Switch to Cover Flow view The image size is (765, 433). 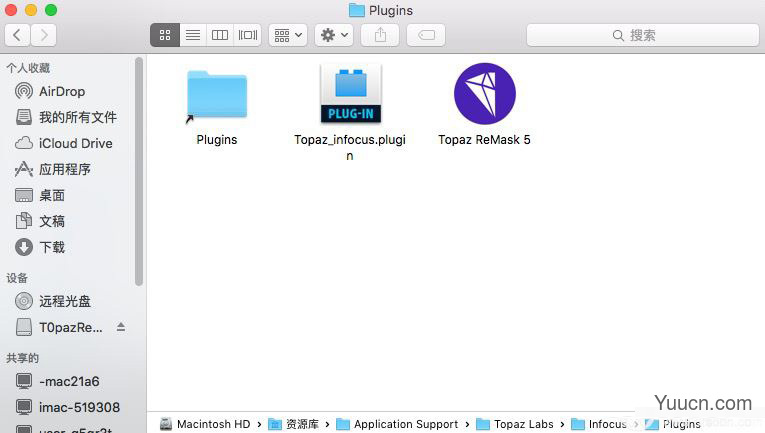coord(247,35)
